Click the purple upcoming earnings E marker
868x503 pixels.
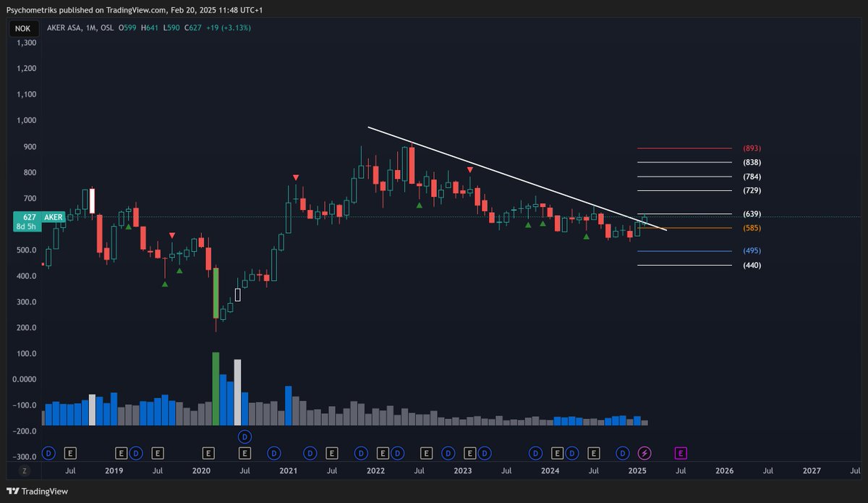pyautogui.click(x=681, y=453)
